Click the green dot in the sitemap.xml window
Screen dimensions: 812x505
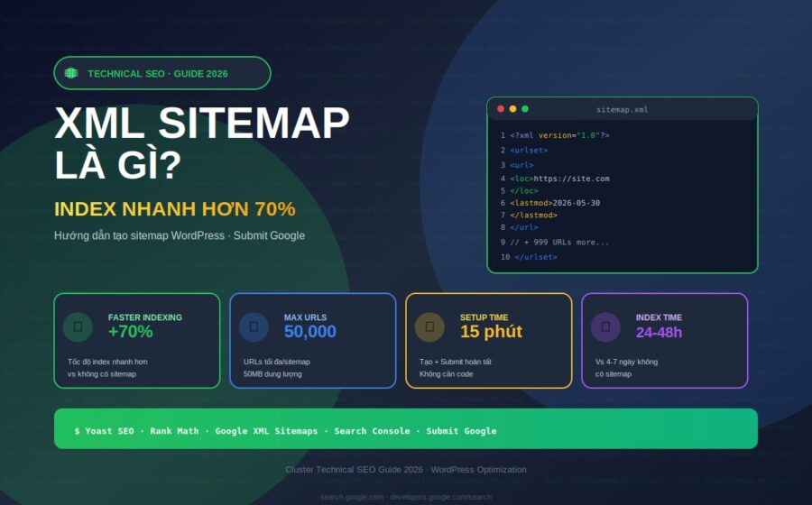click(525, 108)
